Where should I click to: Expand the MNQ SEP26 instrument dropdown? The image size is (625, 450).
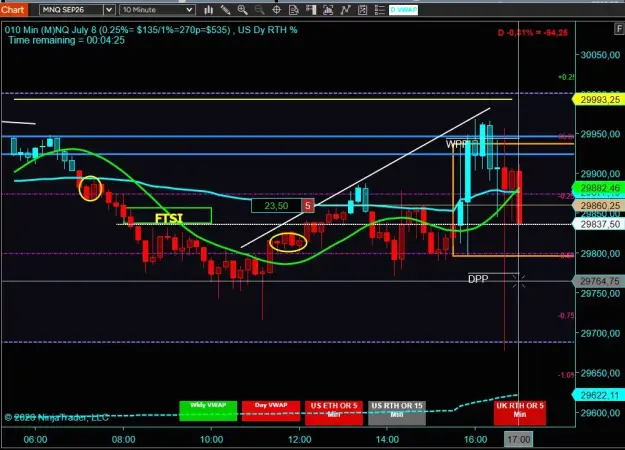[108, 10]
